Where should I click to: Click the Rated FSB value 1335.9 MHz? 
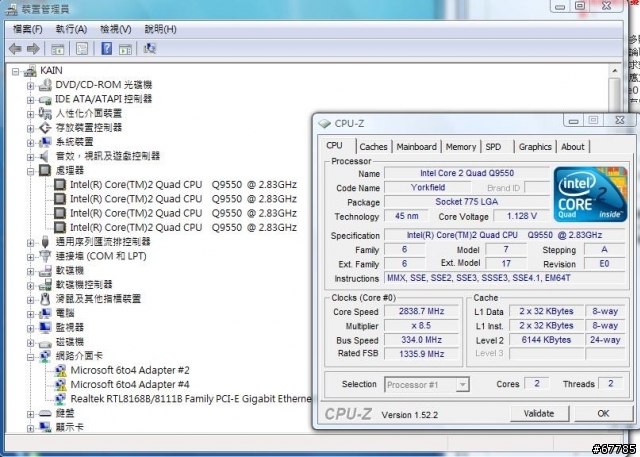[x=421, y=354]
